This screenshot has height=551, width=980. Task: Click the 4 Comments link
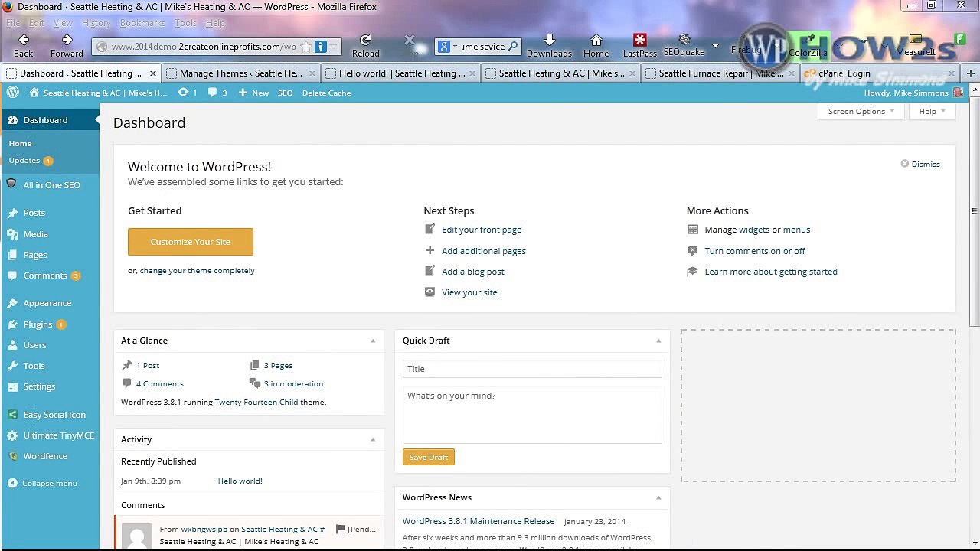pos(160,384)
